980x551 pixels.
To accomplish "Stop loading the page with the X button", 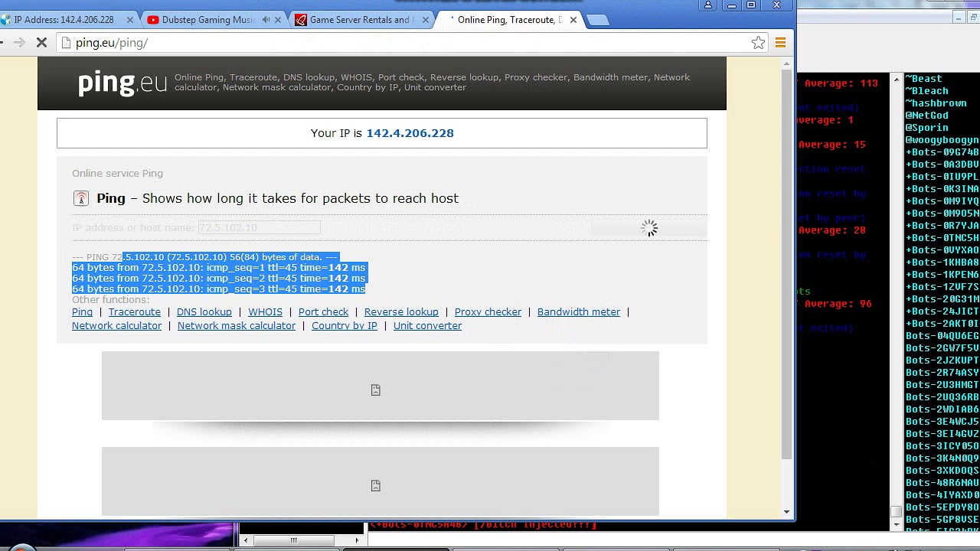I will tap(42, 43).
